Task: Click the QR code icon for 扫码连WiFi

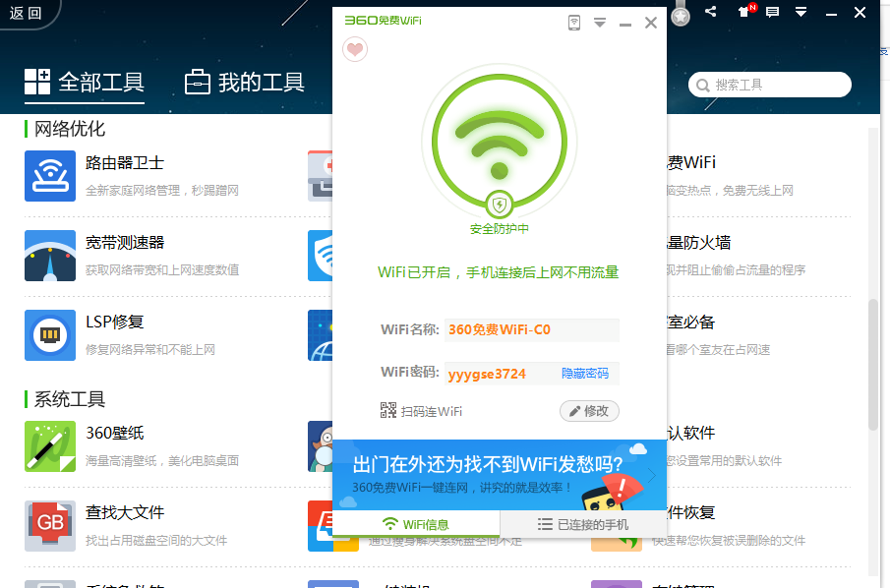Action: 388,410
